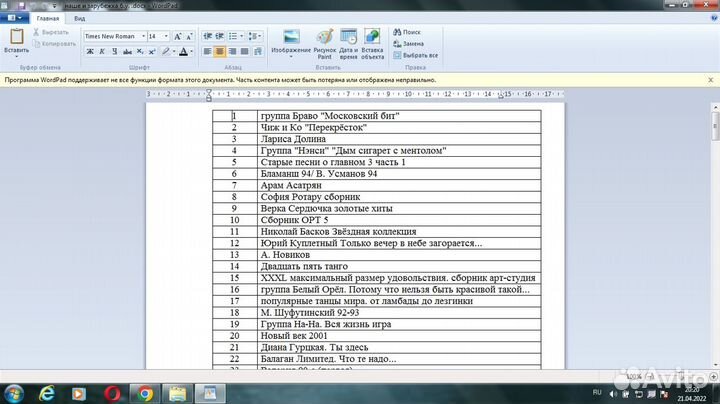Screen dimensions: 720x404
Task: Switch to the Вид ribbon tab
Action: 79,18
